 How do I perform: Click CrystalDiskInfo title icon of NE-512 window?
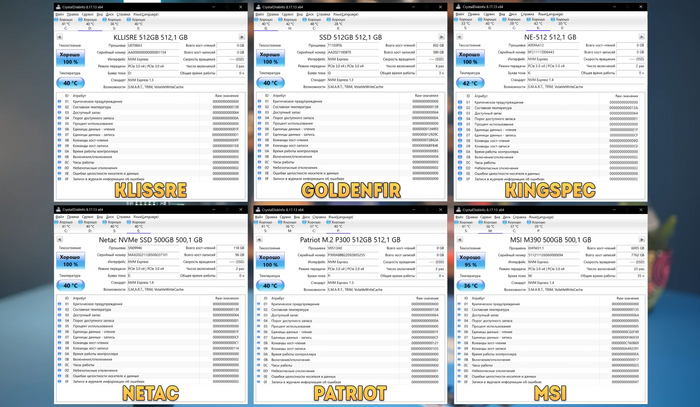pyautogui.click(x=458, y=7)
